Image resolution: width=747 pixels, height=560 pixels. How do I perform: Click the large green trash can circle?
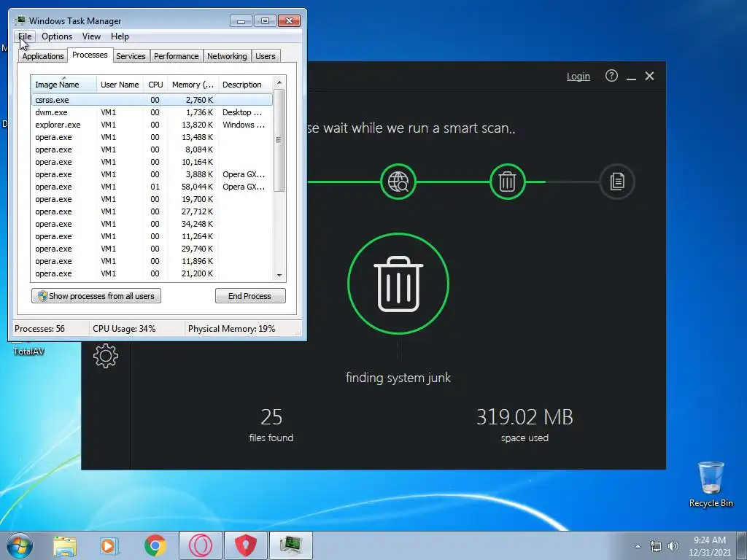click(398, 284)
